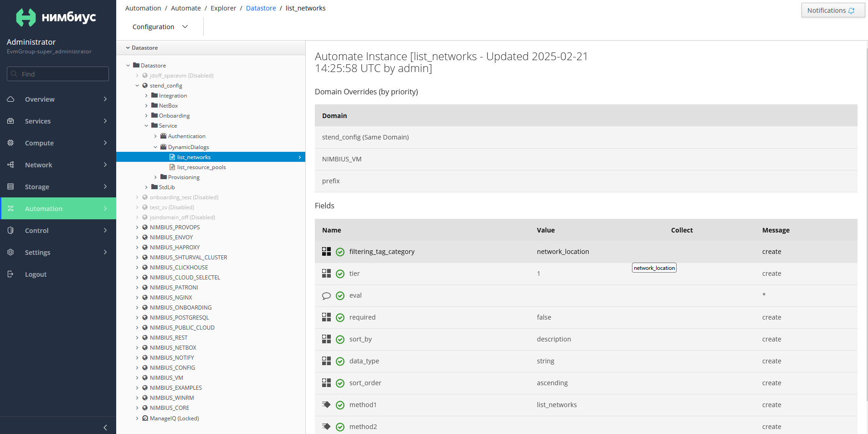Click the Logout menu item
The image size is (868, 434).
tap(58, 274)
